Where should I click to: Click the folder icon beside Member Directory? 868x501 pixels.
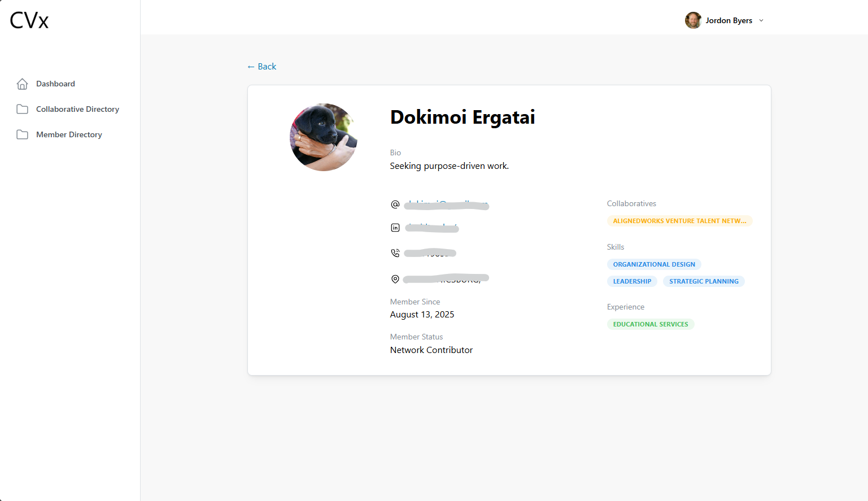[x=22, y=134]
